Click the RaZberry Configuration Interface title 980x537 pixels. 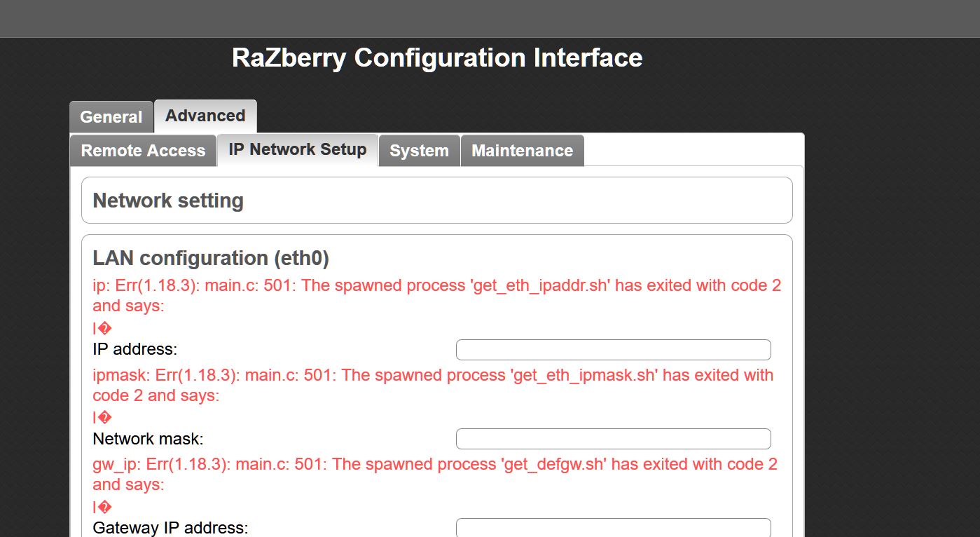pyautogui.click(x=437, y=57)
